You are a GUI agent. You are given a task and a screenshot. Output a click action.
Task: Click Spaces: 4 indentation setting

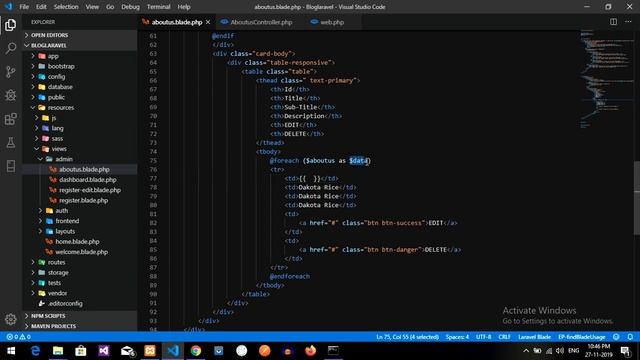pyautogui.click(x=457, y=337)
